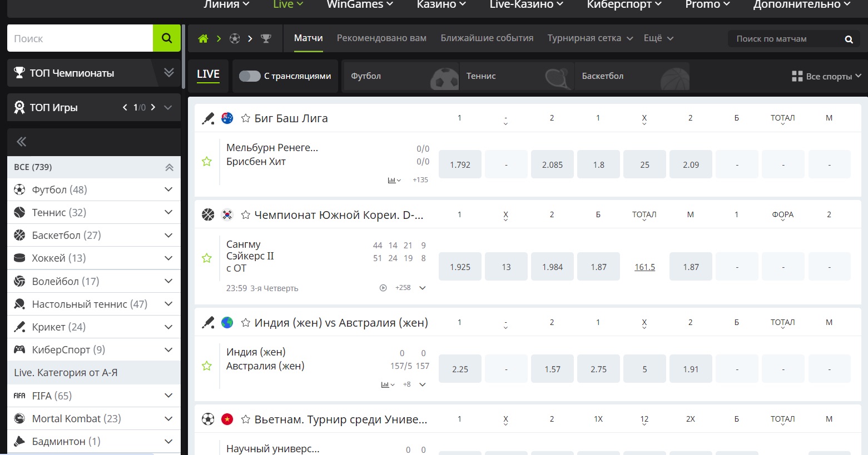This screenshot has height=455, width=868.
Task: Expand the ТОП Чемпионаты double chevron
Action: (x=169, y=73)
